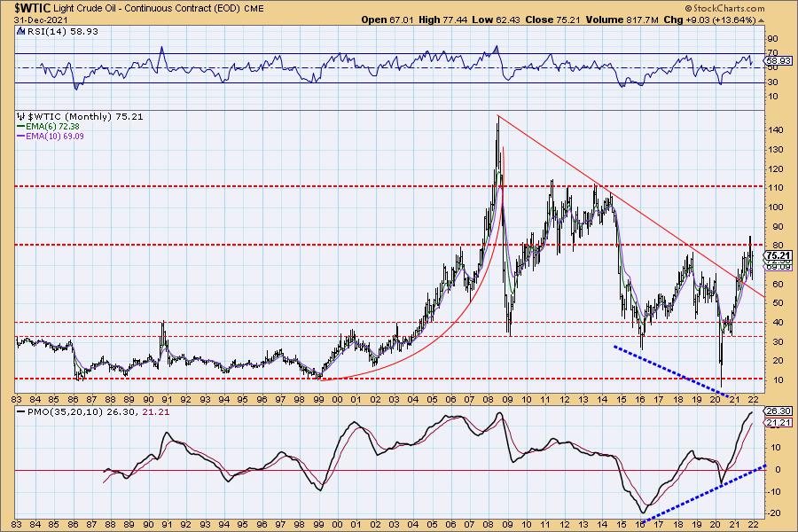This screenshot has height=532, width=798.
Task: Click the EMA(10) 69.09 legend text
Action: pos(55,137)
